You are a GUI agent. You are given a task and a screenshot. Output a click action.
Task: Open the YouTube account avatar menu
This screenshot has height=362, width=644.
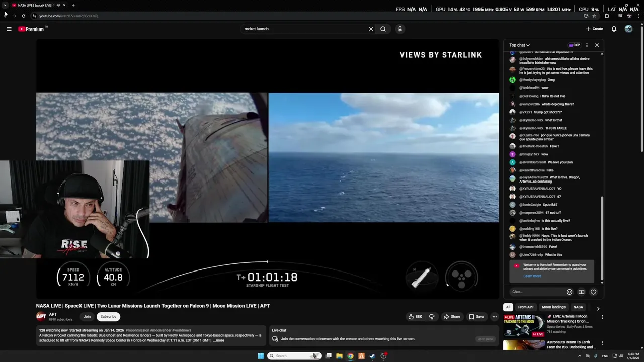coord(628,29)
